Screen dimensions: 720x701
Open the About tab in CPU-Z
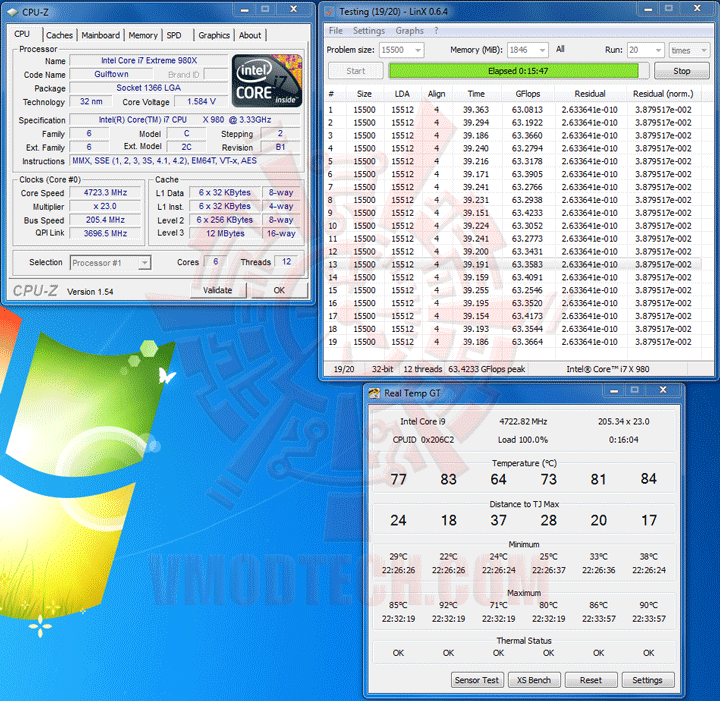[x=250, y=35]
